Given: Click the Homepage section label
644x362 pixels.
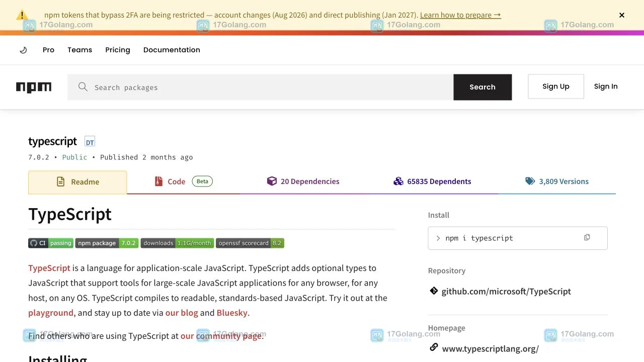Looking at the screenshot, I should coord(447,328).
